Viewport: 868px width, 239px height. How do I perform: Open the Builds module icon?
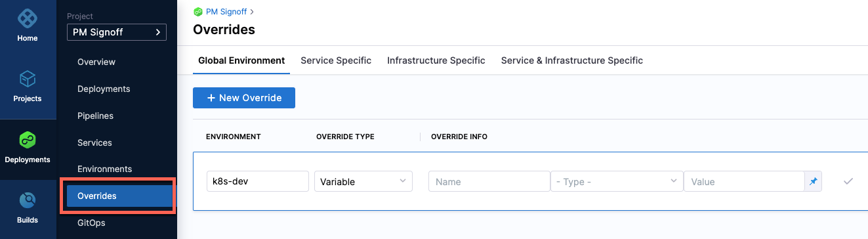tap(28, 200)
